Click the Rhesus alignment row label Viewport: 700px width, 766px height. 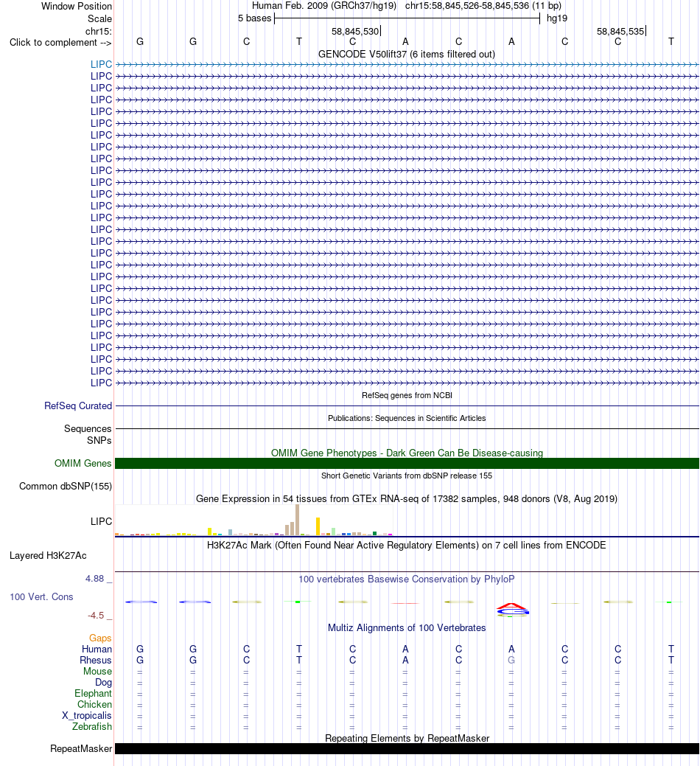tap(96, 660)
